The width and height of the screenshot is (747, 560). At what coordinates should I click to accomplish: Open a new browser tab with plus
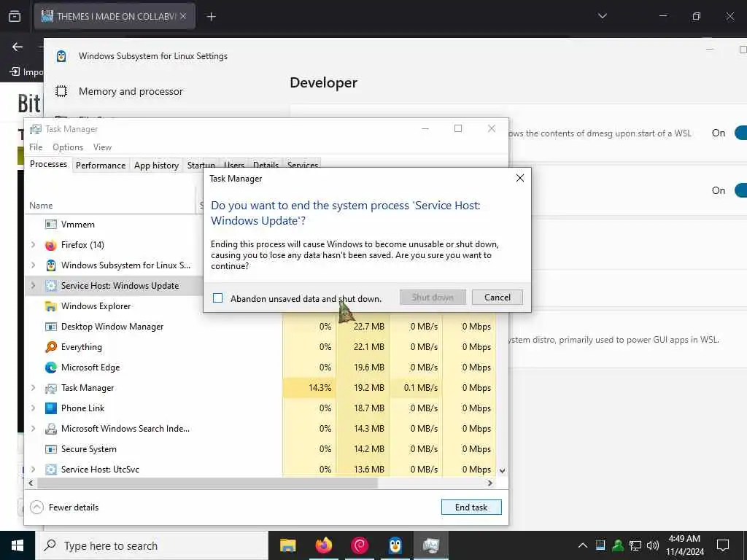[x=211, y=17]
